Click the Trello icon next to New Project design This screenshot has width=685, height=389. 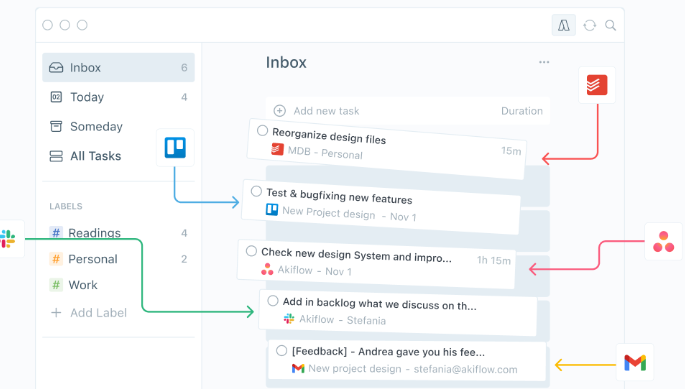272,210
